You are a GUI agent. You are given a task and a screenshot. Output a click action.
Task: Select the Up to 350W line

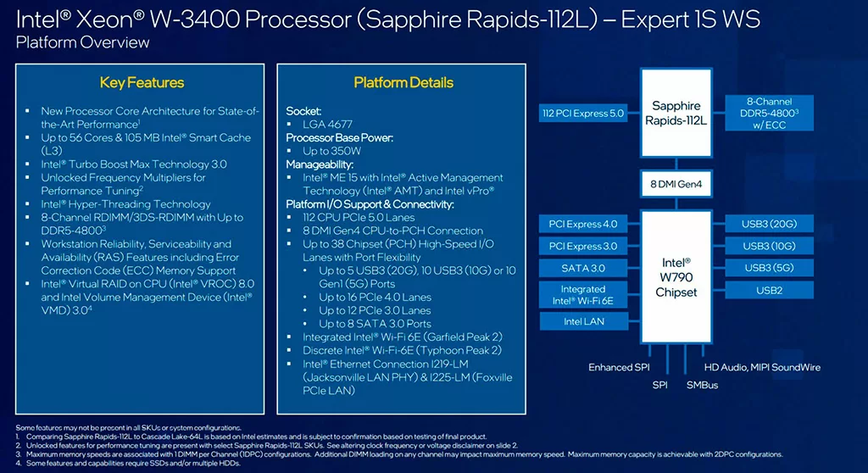[x=331, y=151]
